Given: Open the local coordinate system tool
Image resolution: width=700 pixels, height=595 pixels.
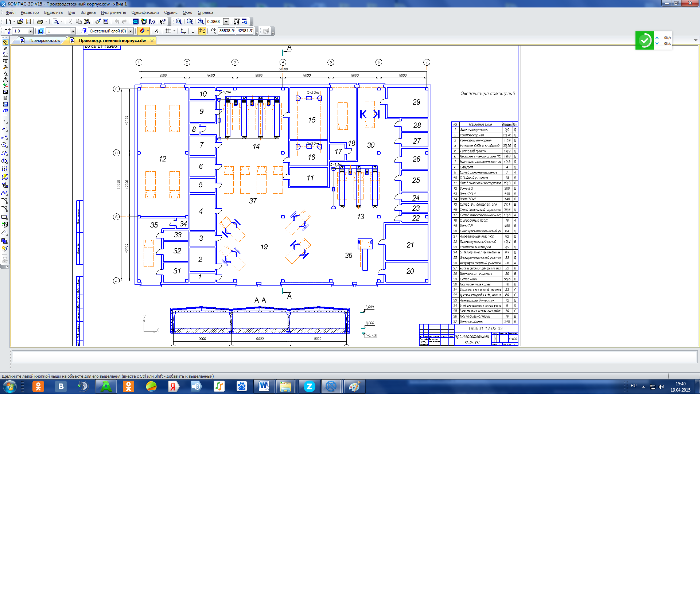Looking at the screenshot, I should (x=183, y=31).
